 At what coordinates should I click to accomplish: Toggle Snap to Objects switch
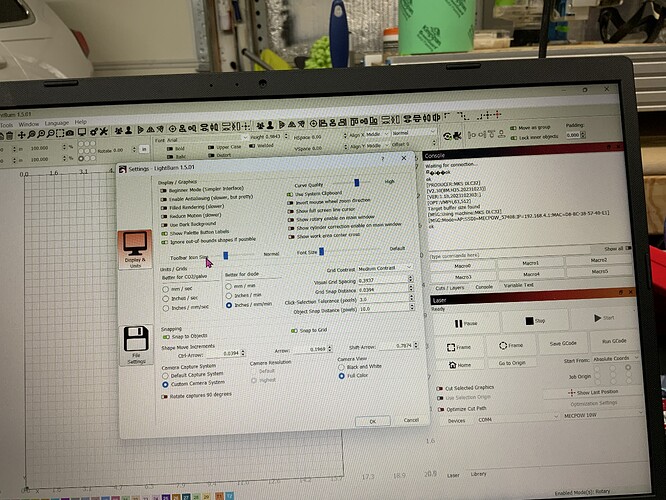(x=166, y=337)
